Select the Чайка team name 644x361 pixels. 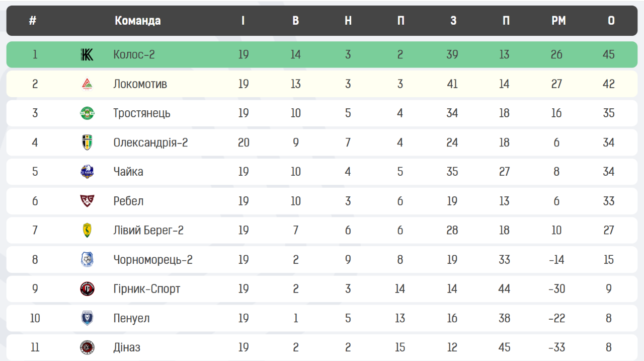(x=128, y=172)
